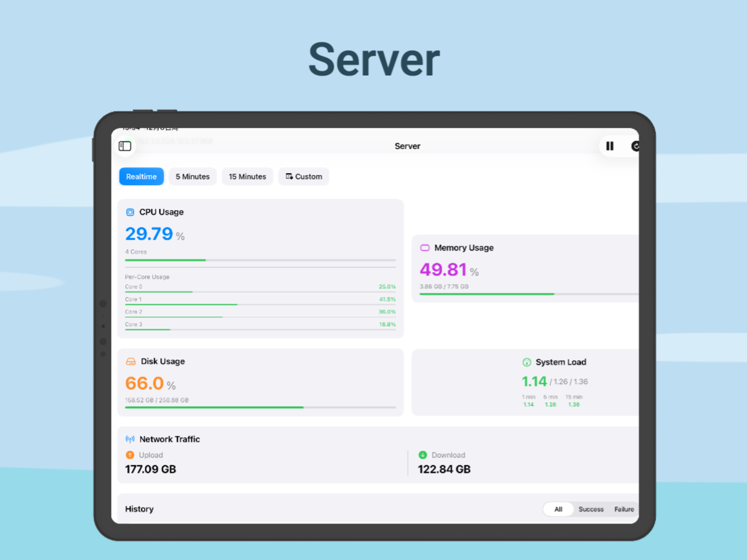Click the 3.86 GB / 7.75 GB text
This screenshot has width=747, height=560.
444,286
